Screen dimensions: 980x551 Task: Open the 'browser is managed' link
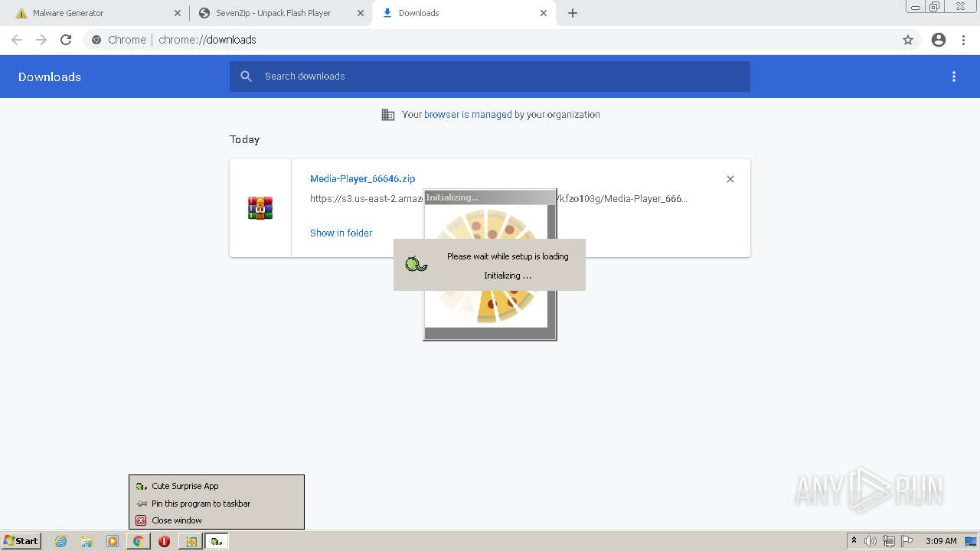(468, 115)
